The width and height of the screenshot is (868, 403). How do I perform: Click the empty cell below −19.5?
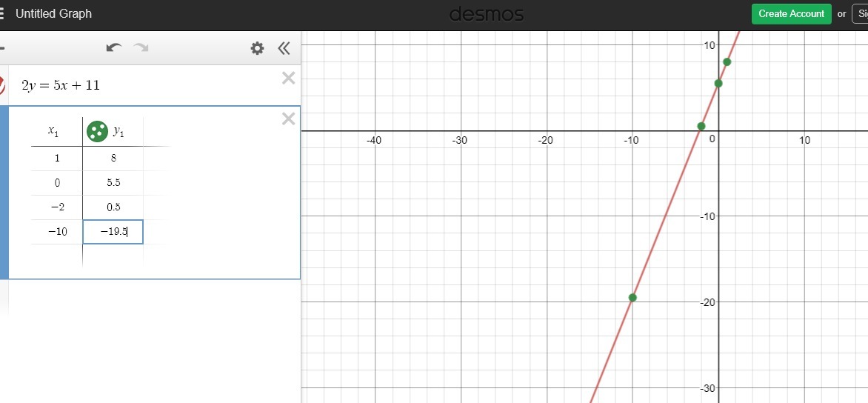point(113,256)
